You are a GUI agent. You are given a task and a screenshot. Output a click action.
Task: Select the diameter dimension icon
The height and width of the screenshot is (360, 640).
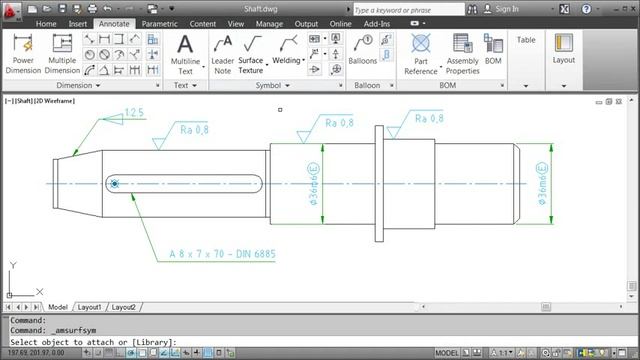coord(104,54)
